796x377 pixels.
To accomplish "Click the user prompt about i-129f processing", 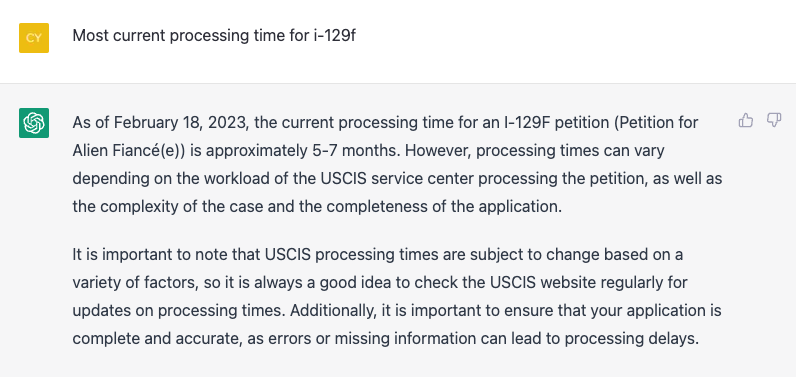I will (214, 36).
